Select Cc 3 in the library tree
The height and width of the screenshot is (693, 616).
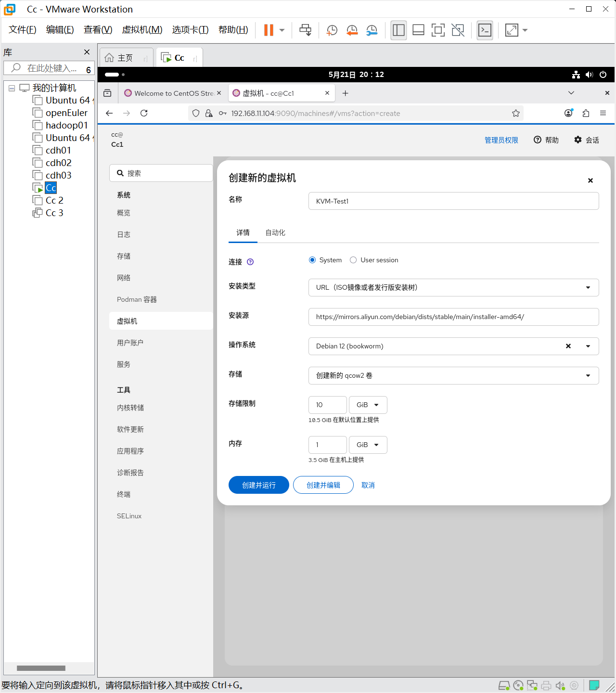[x=54, y=213]
